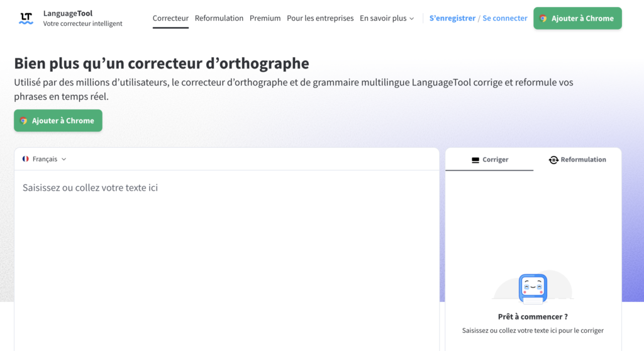Click the 'Bien plus qu'un correcteur d'orthographe' heading
Screen dimensions: 644x351
tap(162, 64)
